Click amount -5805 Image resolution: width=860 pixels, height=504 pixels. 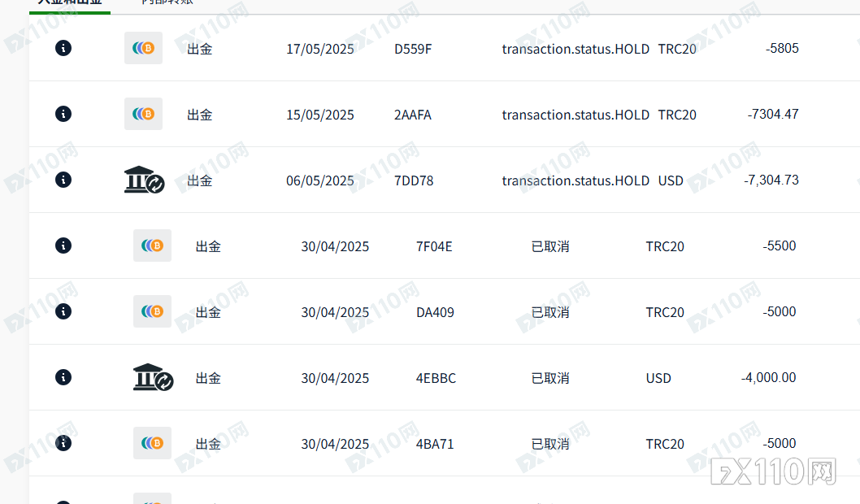pos(782,48)
